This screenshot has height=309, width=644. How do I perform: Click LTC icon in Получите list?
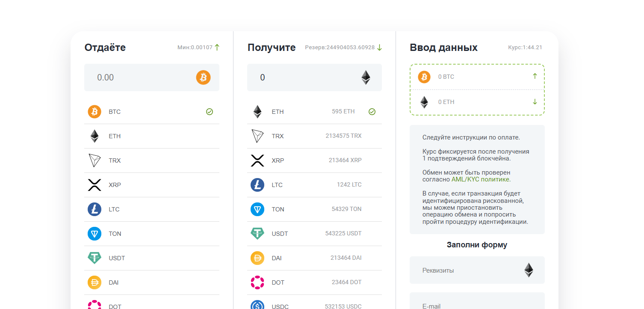(257, 185)
